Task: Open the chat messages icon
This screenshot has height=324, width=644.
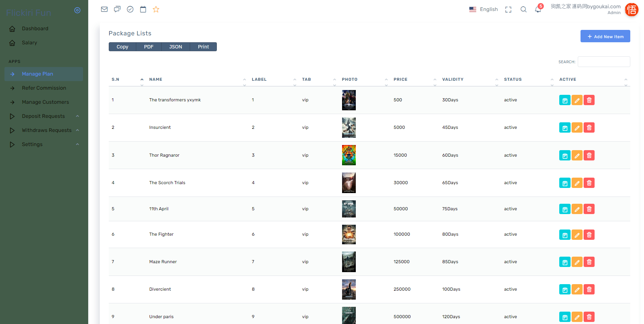Action: [117, 9]
